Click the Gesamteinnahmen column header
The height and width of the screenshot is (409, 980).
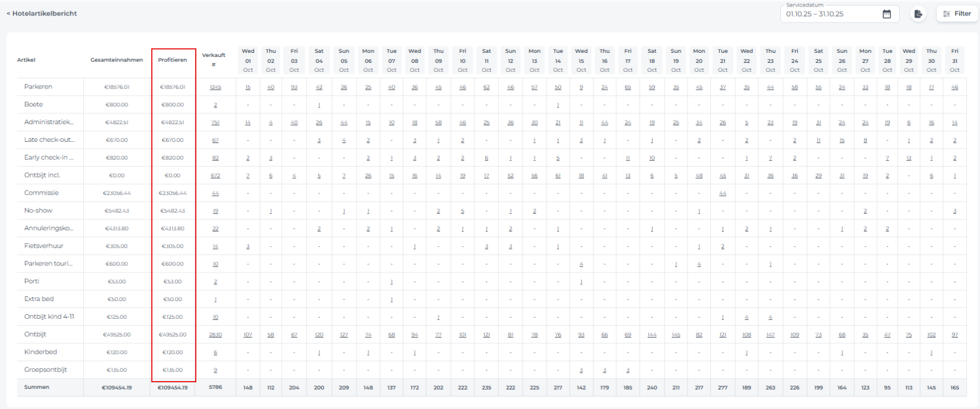point(116,60)
